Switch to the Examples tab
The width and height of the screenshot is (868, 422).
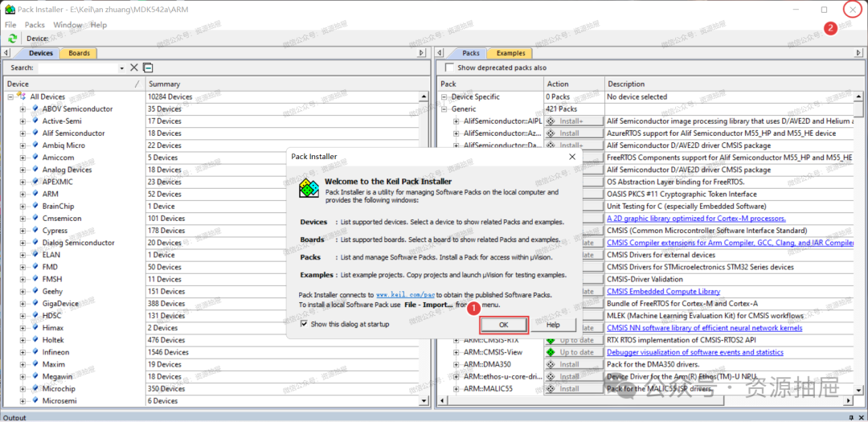point(510,53)
